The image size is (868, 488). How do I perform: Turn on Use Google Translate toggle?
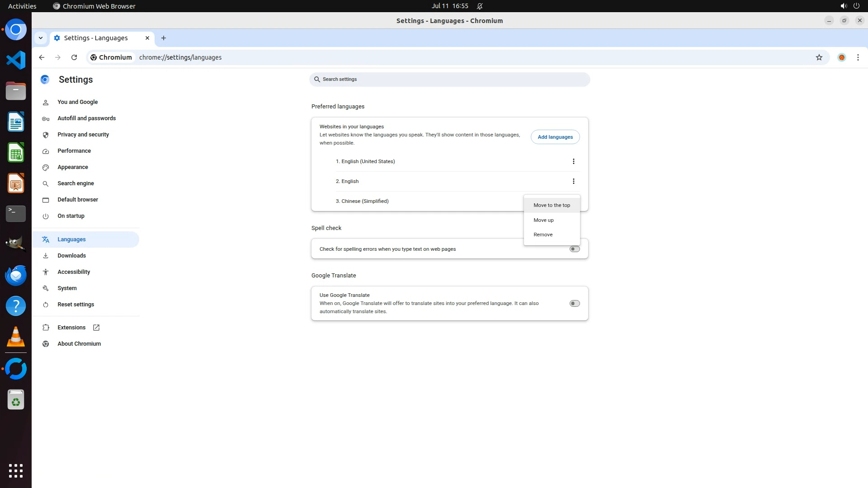coord(574,304)
